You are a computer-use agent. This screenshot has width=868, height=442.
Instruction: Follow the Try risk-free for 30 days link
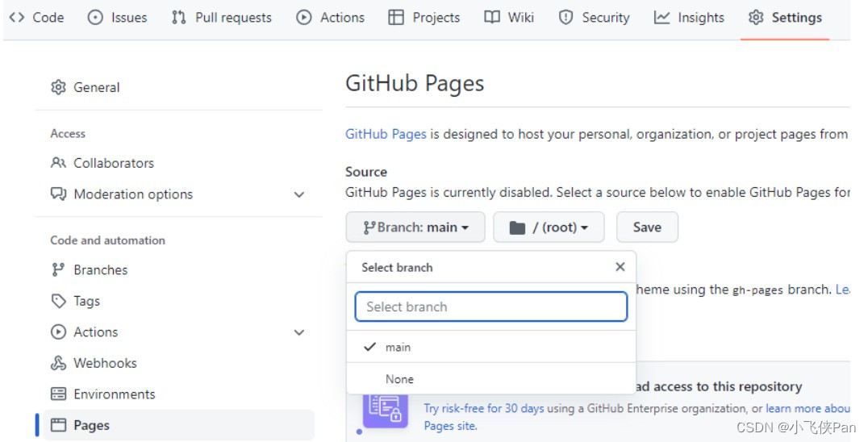pos(484,408)
